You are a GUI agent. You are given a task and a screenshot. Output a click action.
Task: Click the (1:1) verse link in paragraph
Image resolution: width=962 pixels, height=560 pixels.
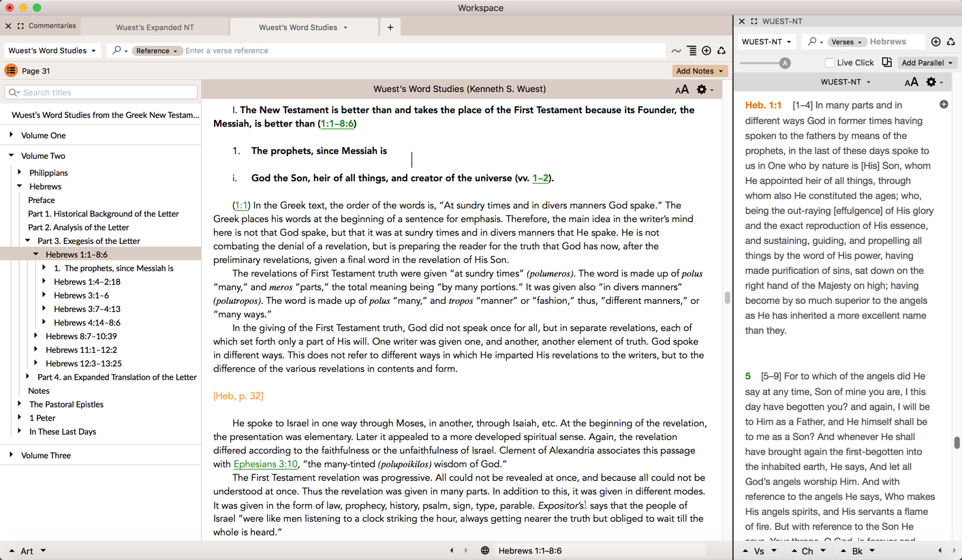pos(242,205)
